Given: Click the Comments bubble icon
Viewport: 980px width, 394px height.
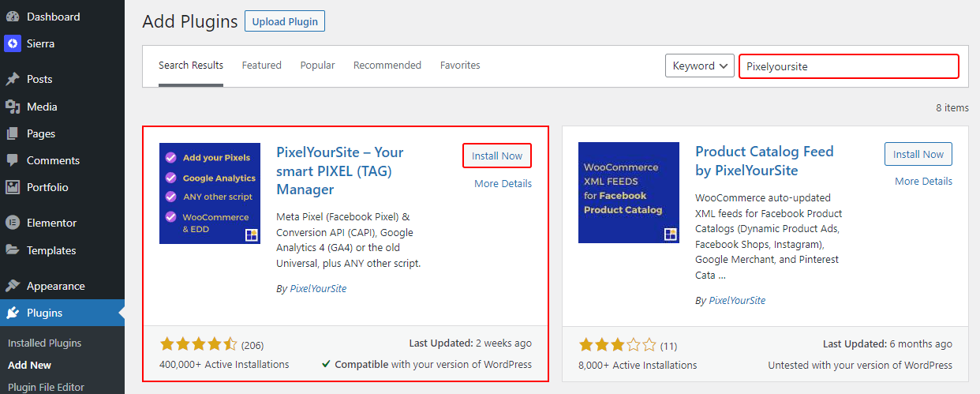Looking at the screenshot, I should 12,160.
